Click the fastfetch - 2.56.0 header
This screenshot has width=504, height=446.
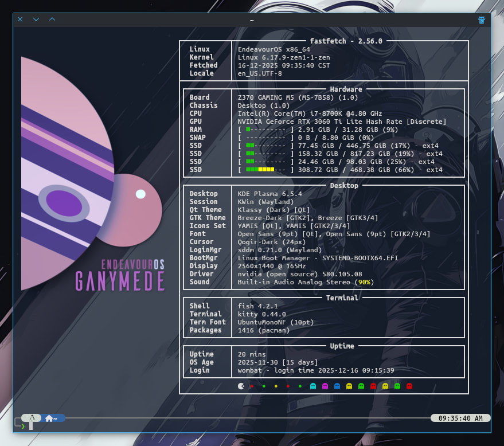click(x=346, y=41)
